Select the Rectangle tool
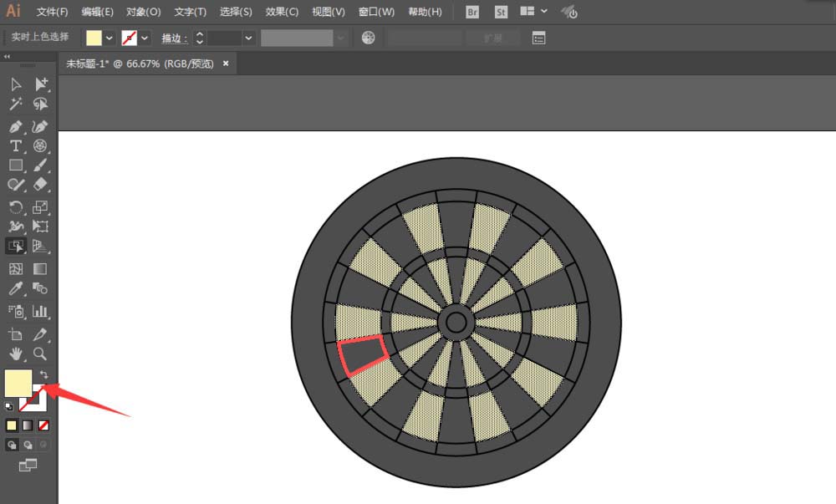The height and width of the screenshot is (504, 836). (x=16, y=165)
